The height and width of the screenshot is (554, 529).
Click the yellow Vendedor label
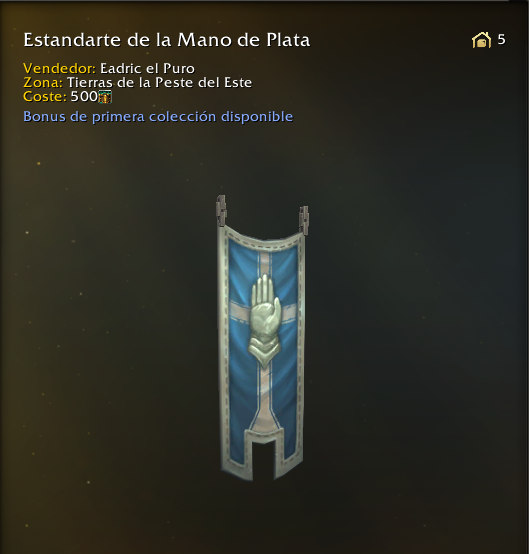pos(59,68)
